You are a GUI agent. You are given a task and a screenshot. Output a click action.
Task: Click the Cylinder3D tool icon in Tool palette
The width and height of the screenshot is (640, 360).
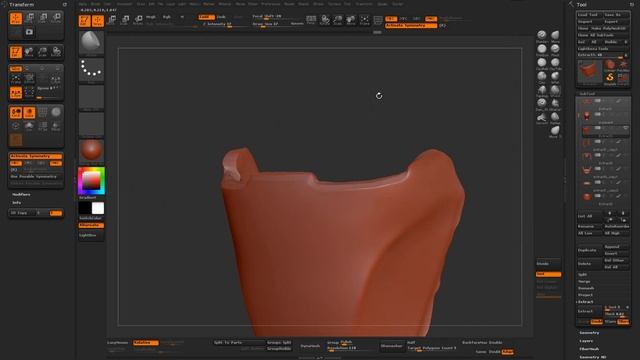610,65
